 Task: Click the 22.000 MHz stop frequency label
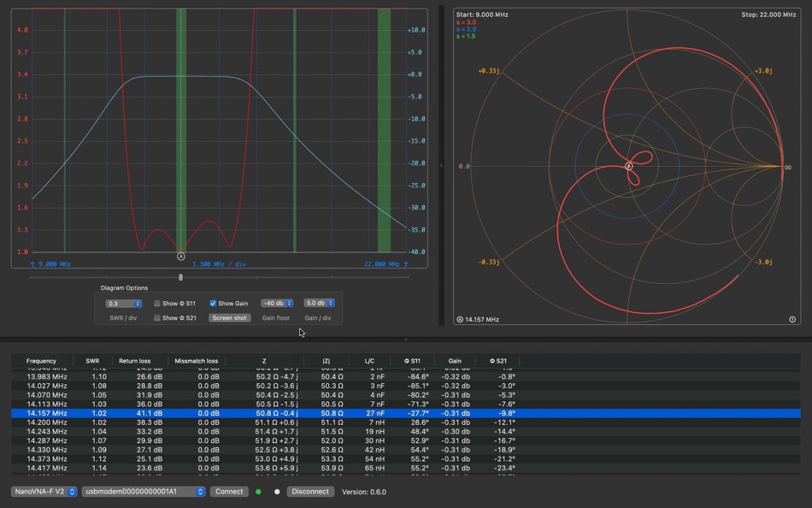coord(386,264)
